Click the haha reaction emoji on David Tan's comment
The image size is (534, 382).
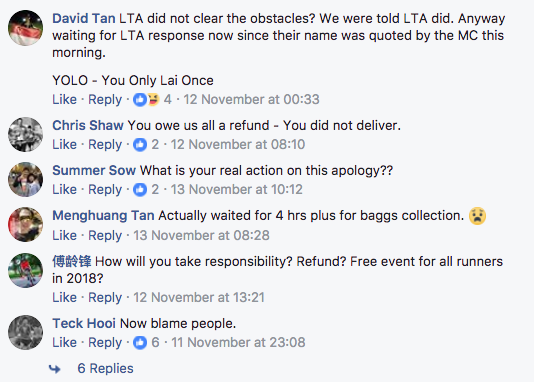tap(153, 99)
